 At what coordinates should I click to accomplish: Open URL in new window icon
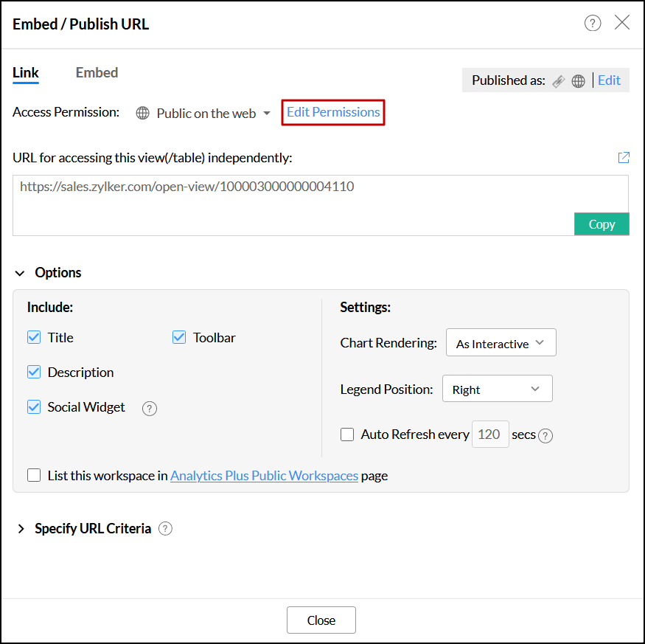tap(624, 157)
